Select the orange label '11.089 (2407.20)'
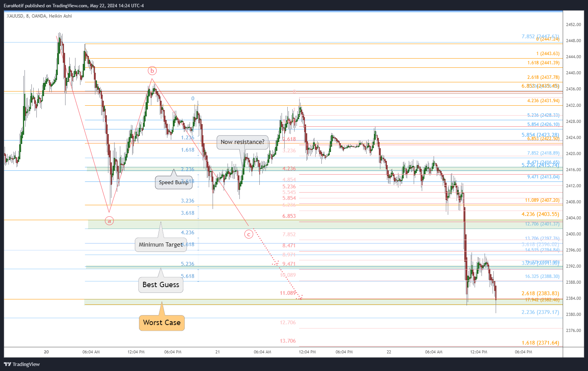Image resolution: width=588 pixels, height=371 pixels. click(542, 200)
